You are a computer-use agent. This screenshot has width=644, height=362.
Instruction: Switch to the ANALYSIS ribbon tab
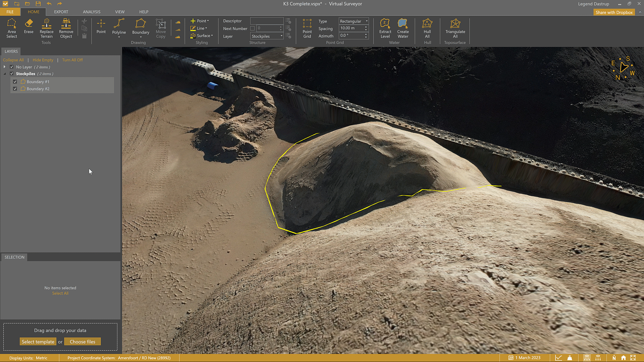(x=92, y=12)
